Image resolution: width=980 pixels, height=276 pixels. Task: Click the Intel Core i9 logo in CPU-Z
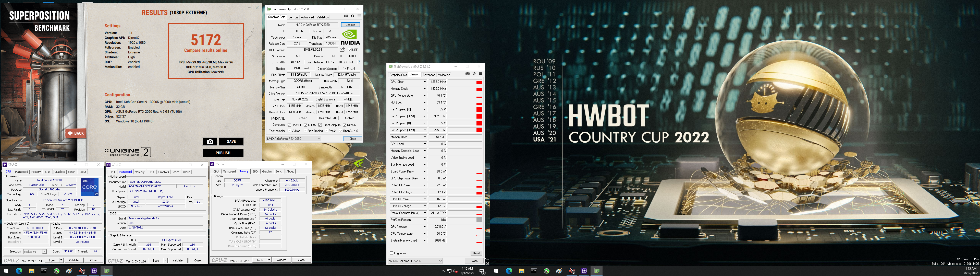point(89,187)
